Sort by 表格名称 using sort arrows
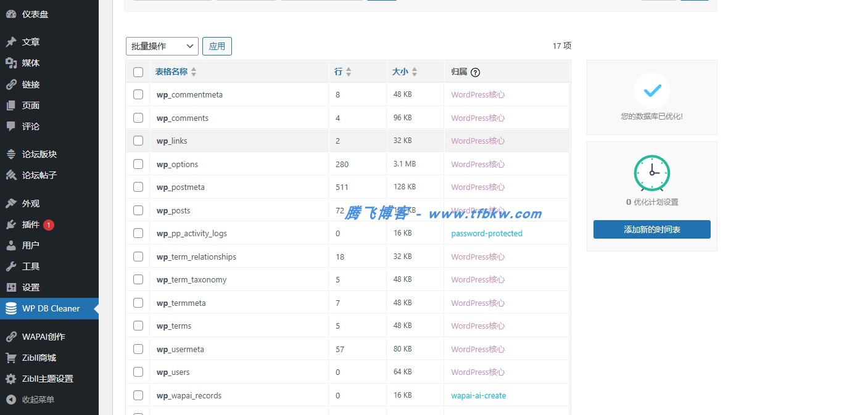The width and height of the screenshot is (868, 415). coord(194,72)
